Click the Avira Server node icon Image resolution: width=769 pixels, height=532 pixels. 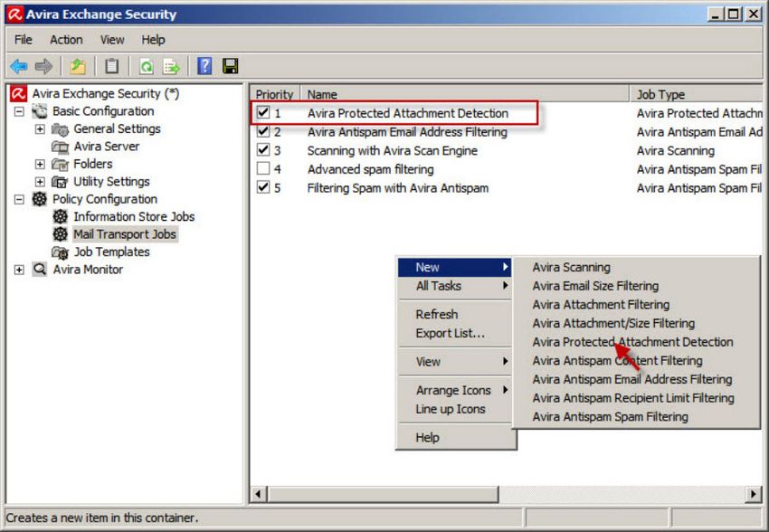click(60, 147)
